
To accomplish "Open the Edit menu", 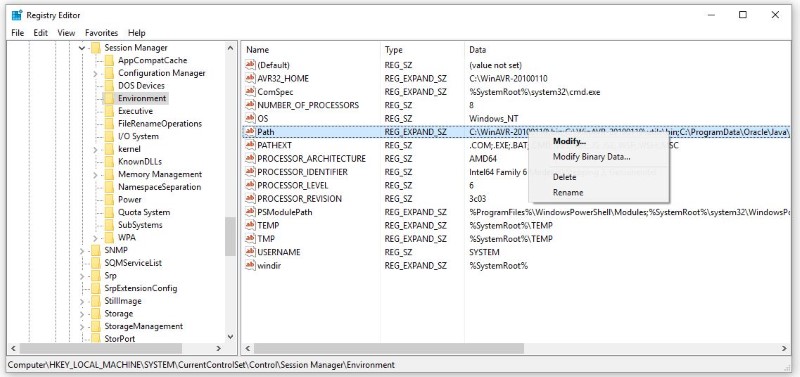I will [x=41, y=33].
